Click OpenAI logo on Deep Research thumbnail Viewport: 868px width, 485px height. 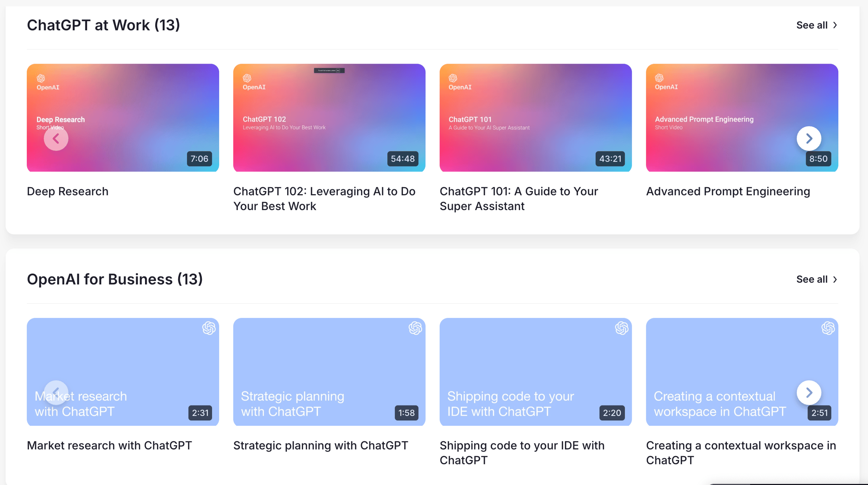tap(48, 82)
